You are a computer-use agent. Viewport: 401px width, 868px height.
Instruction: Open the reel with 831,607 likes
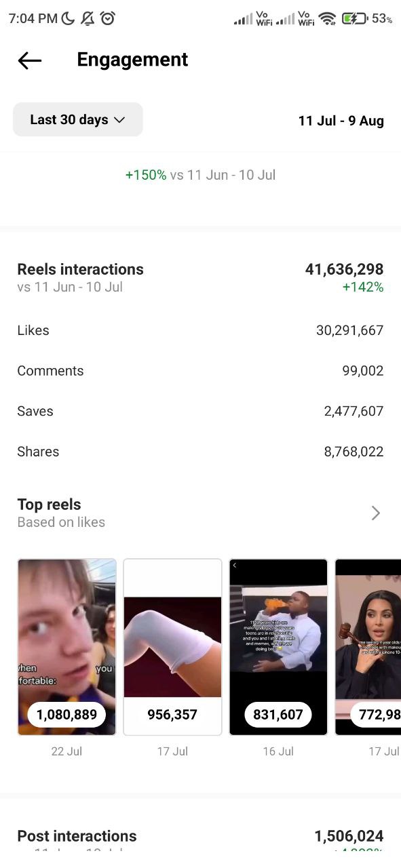point(278,647)
